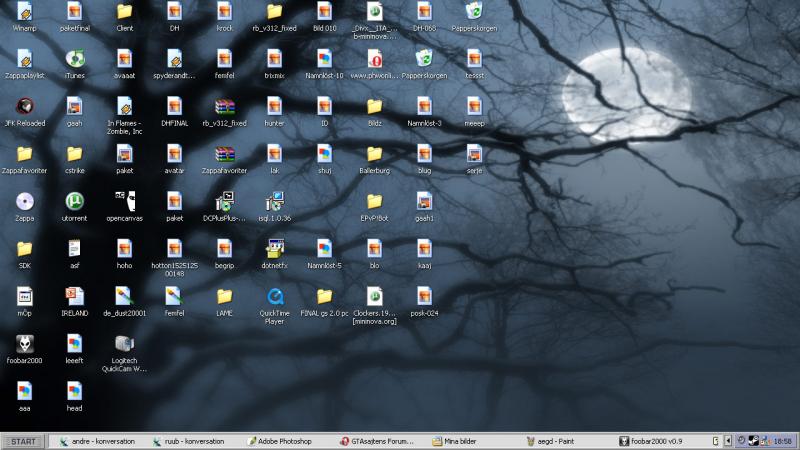The width and height of the screenshot is (800, 450).
Task: Click the START button
Action: coord(24,441)
